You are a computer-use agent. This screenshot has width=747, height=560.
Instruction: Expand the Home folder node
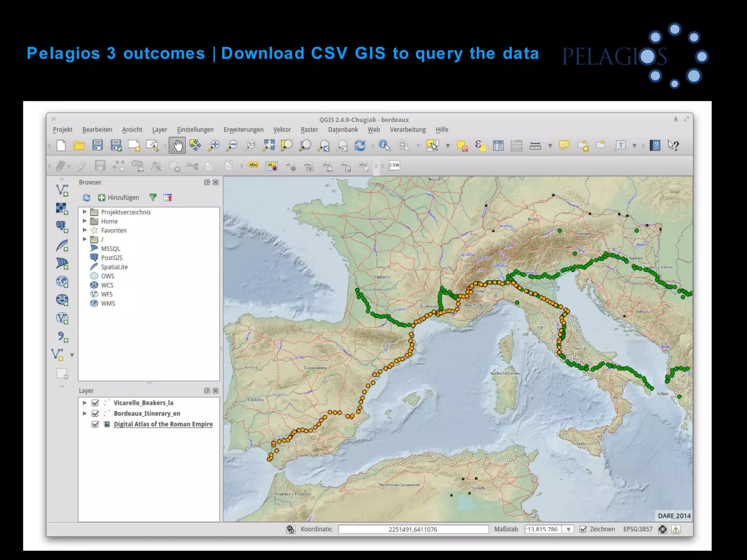[85, 221]
